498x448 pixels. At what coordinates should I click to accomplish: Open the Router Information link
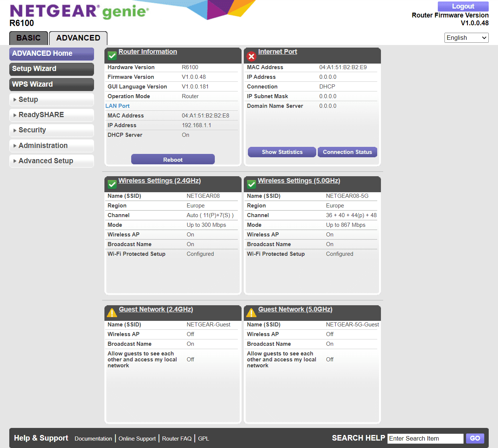148,52
